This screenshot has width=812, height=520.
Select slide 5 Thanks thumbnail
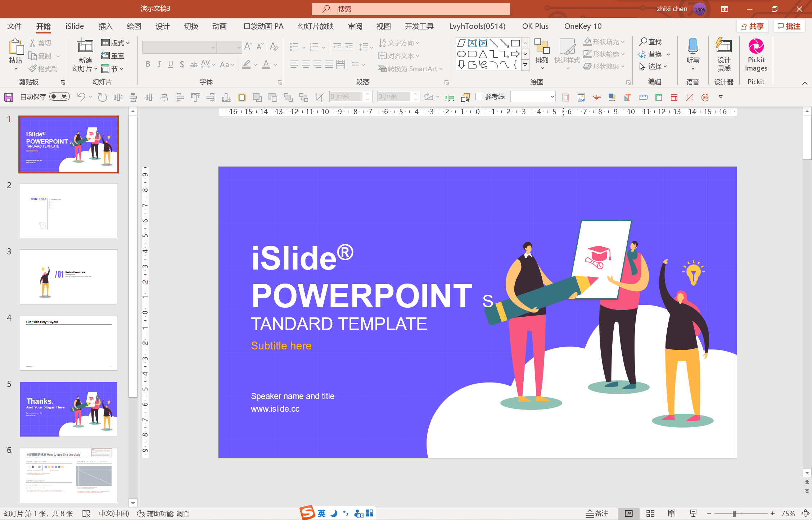[x=68, y=409]
